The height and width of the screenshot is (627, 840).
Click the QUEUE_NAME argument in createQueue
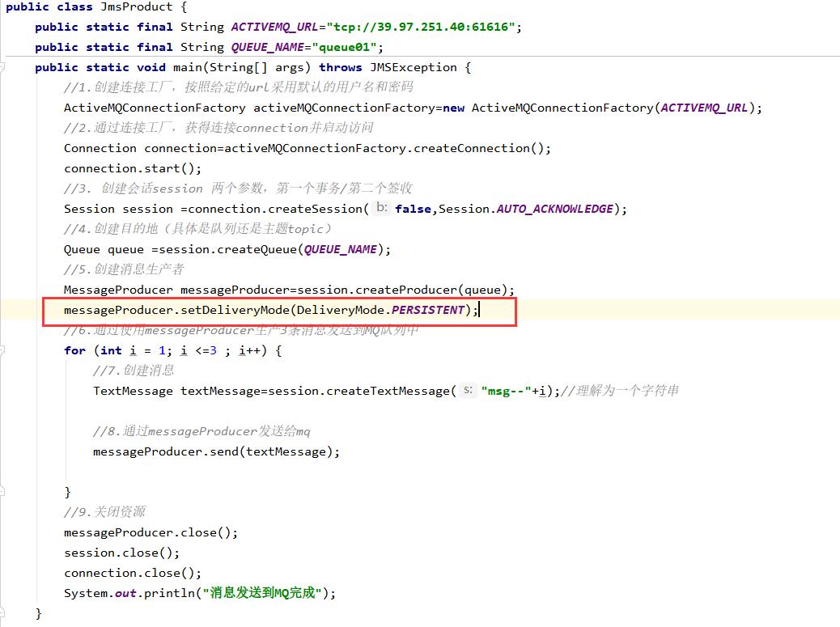click(341, 249)
